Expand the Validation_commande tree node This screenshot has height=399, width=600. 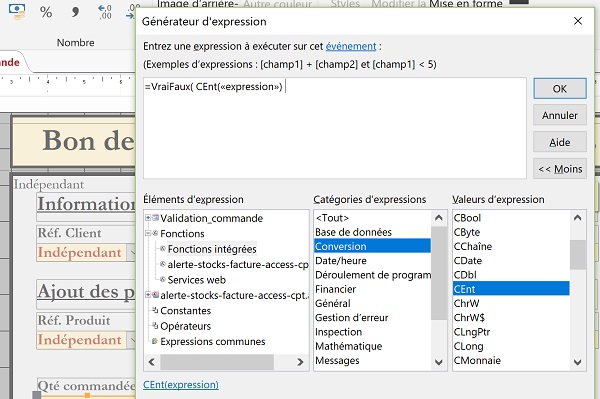(148, 218)
